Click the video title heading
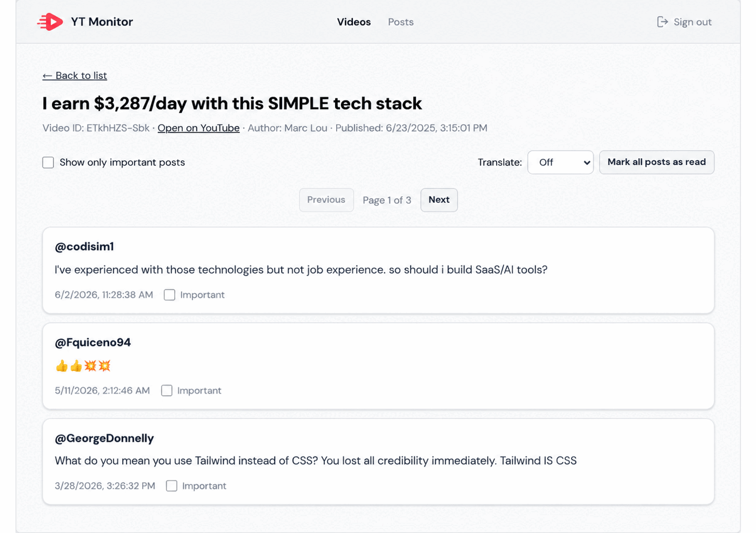Image resolution: width=756 pixels, height=533 pixels. pyautogui.click(x=232, y=103)
